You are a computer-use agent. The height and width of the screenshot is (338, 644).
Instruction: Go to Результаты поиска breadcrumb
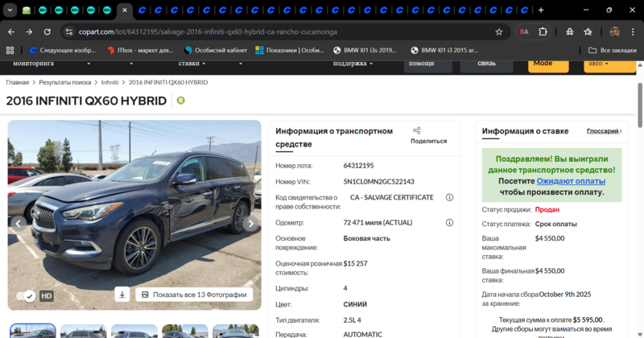65,82
